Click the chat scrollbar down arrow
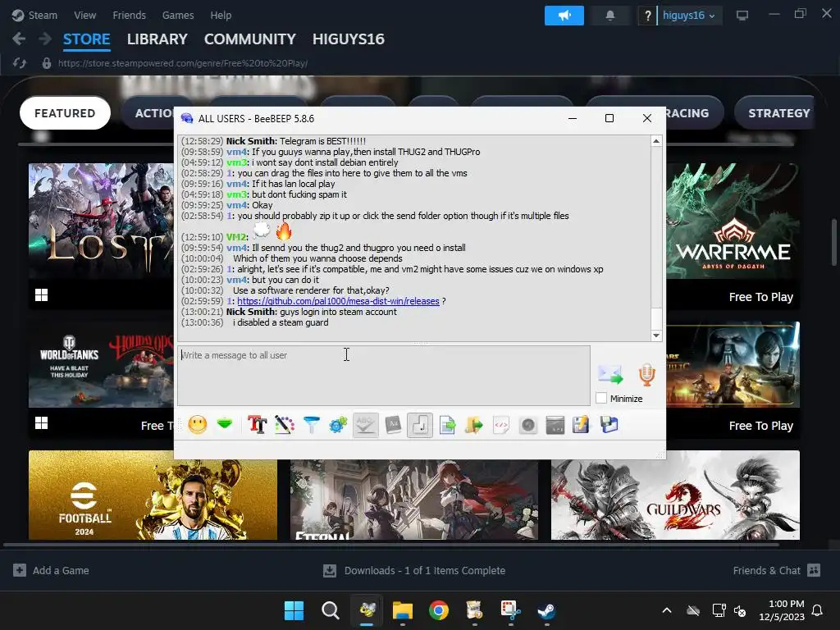 click(x=656, y=336)
